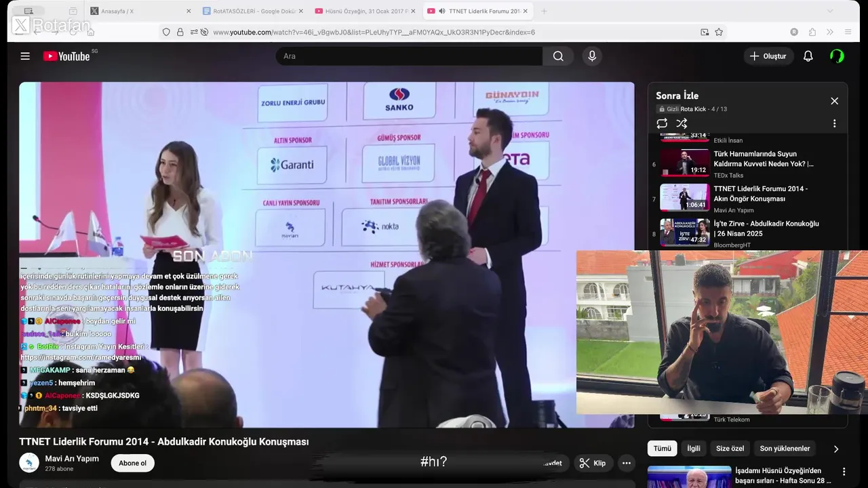The image size is (868, 488).
Task: Click the Gizli private badge
Action: [668, 109]
